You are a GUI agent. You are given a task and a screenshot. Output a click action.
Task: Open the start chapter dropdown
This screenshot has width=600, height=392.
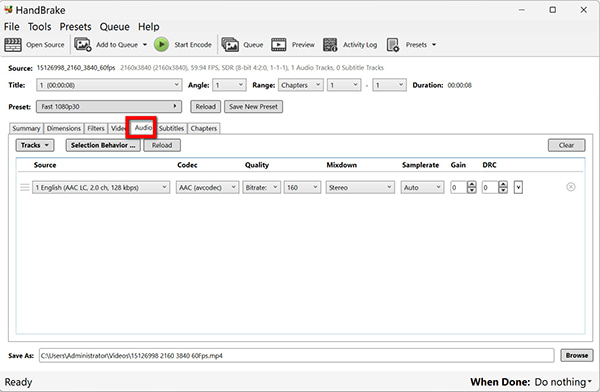[344, 85]
